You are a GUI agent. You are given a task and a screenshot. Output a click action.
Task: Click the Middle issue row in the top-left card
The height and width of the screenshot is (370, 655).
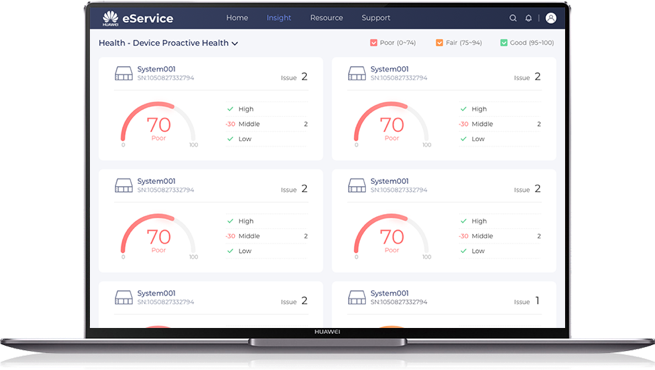tap(267, 124)
